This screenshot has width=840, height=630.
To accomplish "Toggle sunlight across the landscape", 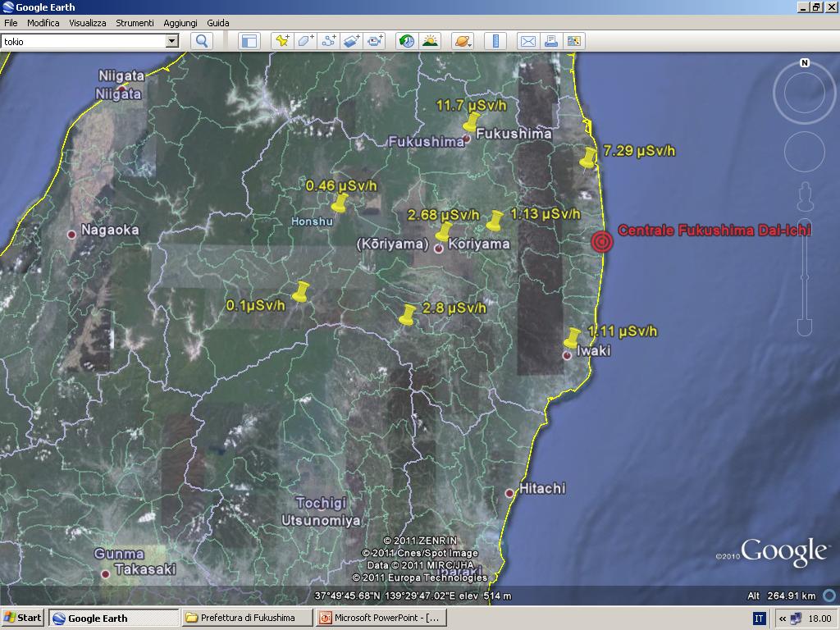I will [x=430, y=41].
